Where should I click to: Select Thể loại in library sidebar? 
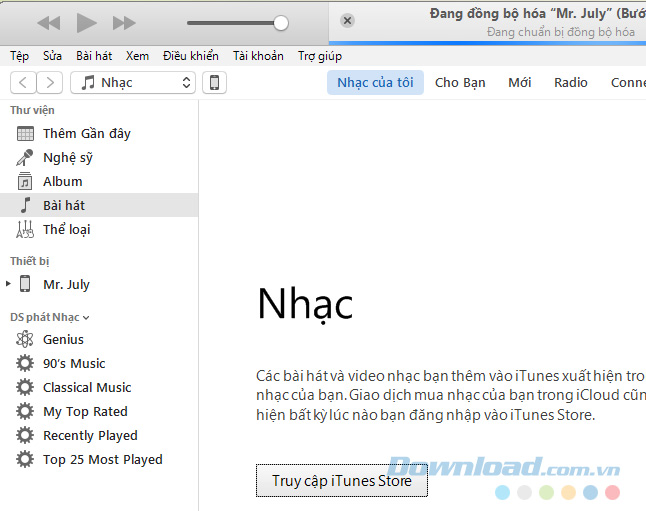point(99,229)
